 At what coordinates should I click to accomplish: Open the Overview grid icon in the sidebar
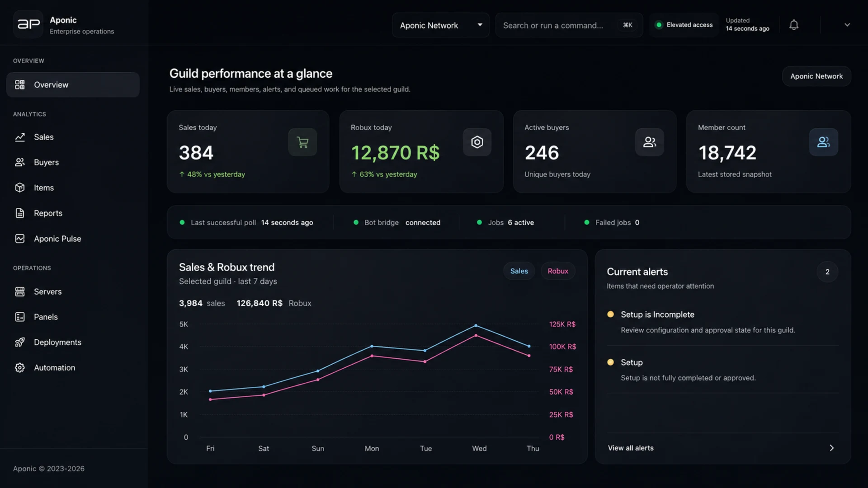pos(20,84)
